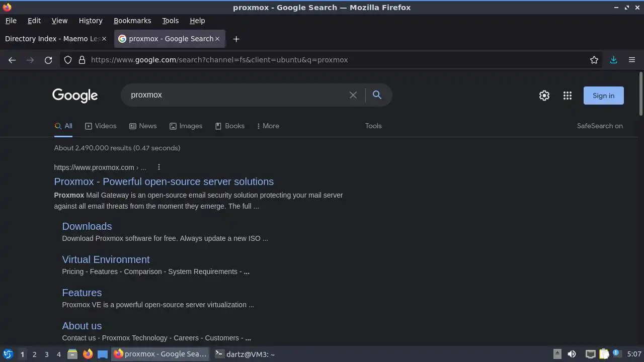This screenshot has height=362, width=644.
Task: Open the clipboard tray icon
Action: 604,354
